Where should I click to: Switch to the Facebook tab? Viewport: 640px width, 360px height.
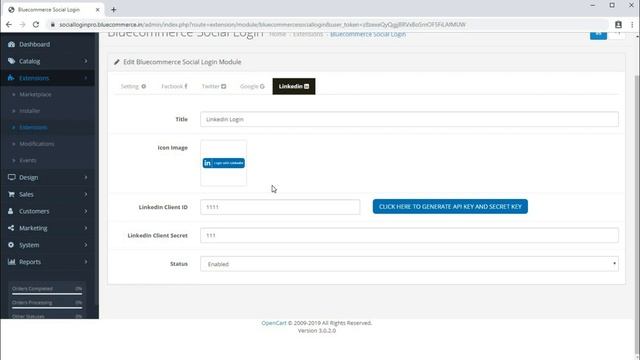174,86
